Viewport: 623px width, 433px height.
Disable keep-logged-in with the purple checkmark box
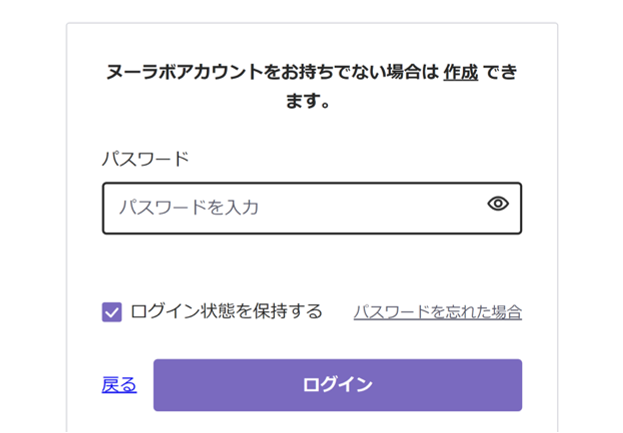point(112,312)
